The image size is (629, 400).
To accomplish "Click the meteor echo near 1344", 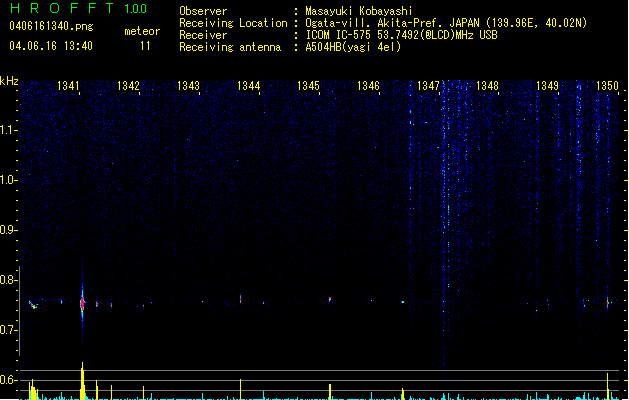I will [x=240, y=299].
